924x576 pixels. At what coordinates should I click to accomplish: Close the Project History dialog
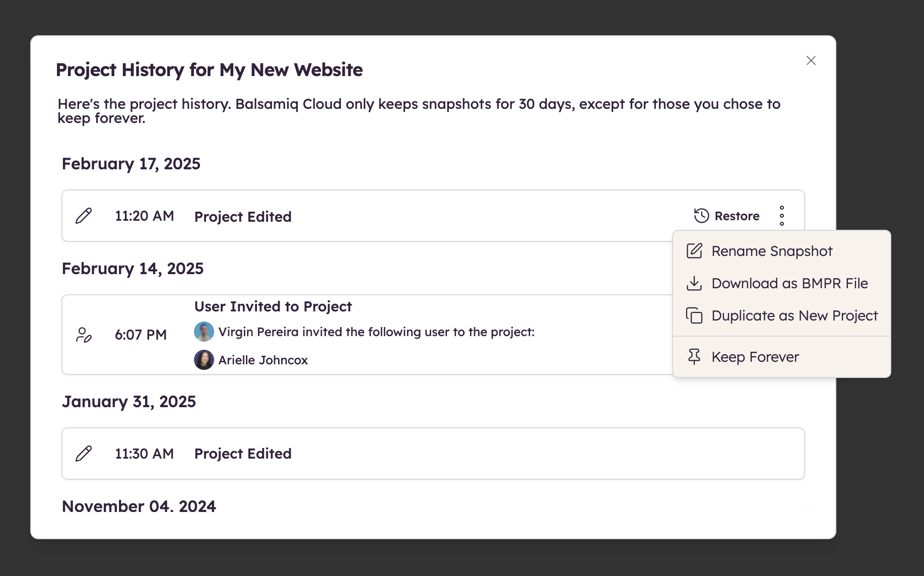[x=811, y=60]
